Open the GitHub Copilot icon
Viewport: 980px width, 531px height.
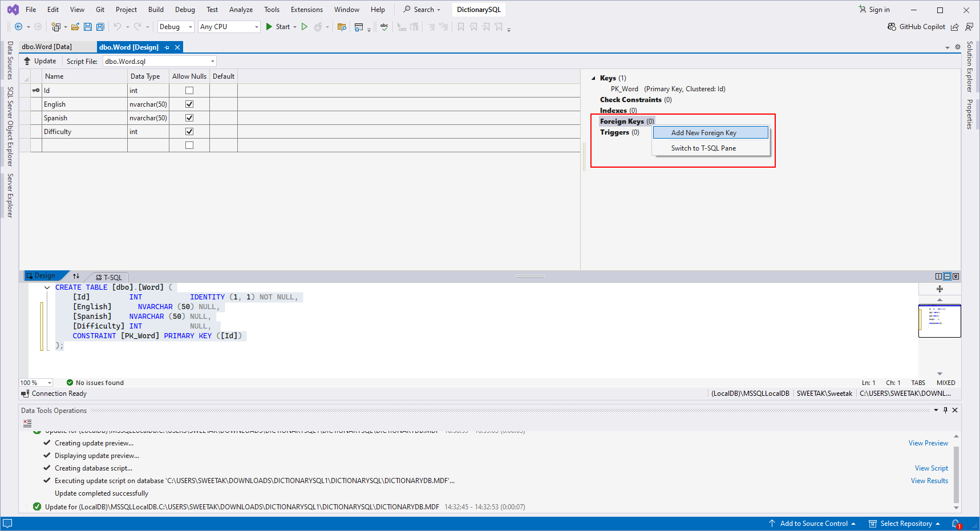[890, 27]
